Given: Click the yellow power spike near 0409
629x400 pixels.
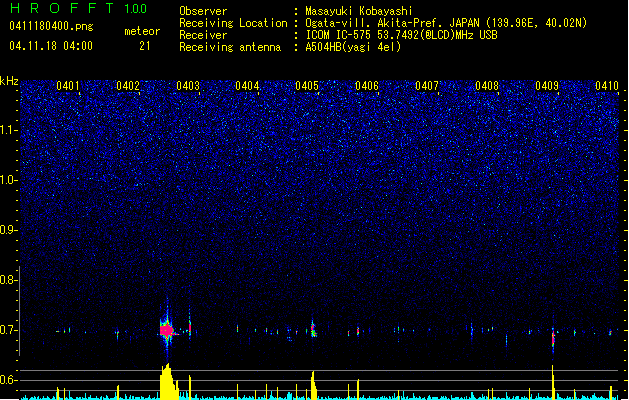Looking at the screenshot, I should (x=553, y=382).
